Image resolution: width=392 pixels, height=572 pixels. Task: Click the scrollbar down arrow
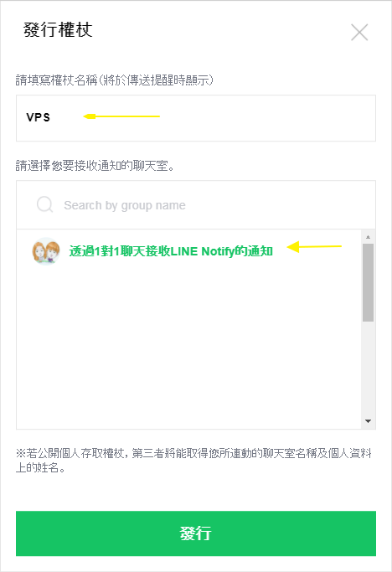click(368, 421)
